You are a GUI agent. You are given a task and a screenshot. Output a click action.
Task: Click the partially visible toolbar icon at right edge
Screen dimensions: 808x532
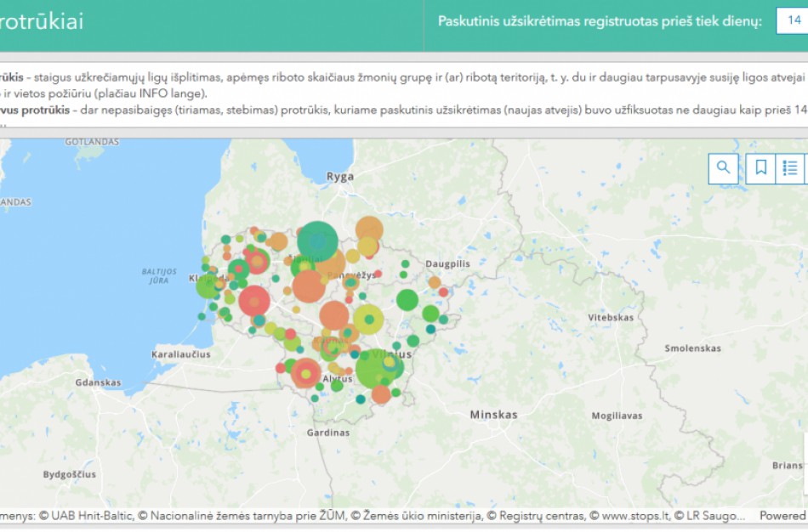coord(805,167)
